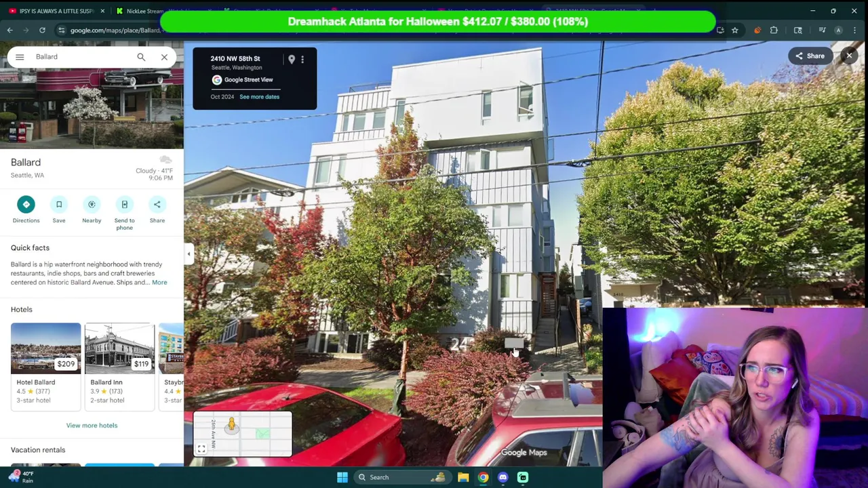Click the Pegman on the mini map
This screenshot has width=868, height=488.
[x=231, y=425]
